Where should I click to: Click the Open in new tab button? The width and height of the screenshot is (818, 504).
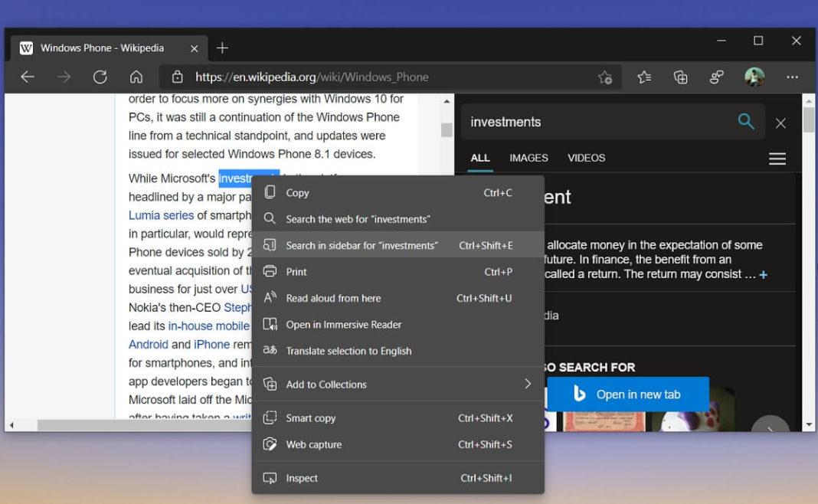(x=629, y=393)
